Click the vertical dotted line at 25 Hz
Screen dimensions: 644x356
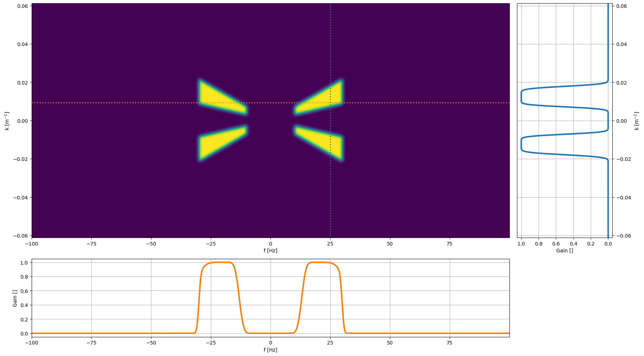pos(330,121)
